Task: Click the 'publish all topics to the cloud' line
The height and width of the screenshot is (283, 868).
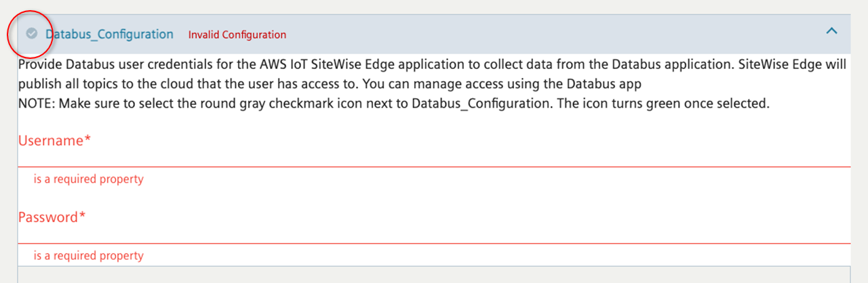Action: coord(102,85)
